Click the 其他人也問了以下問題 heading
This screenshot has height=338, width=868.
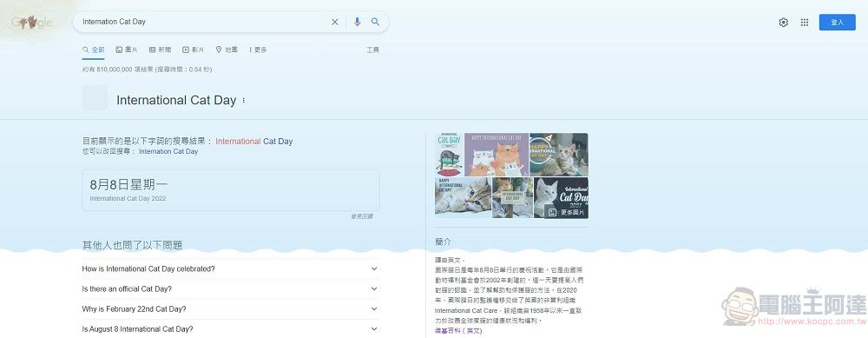point(132,245)
